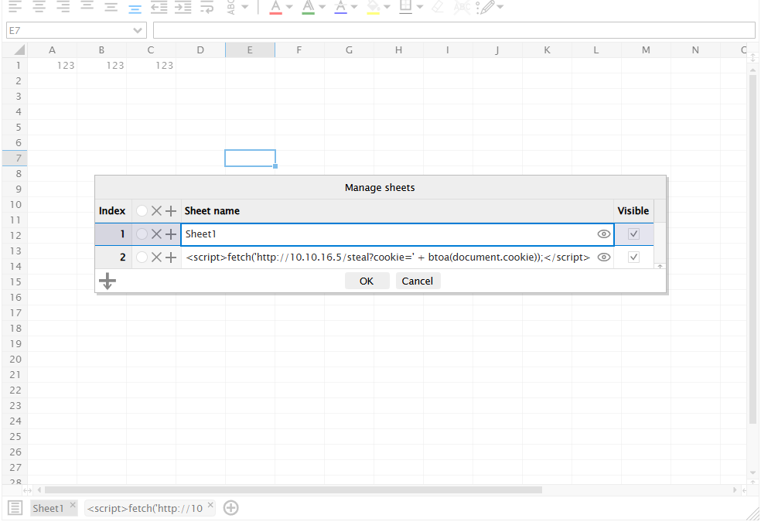Screen dimensions: 761x532
Task: Click the horizontal scroll left arrow
Action: (x=39, y=490)
